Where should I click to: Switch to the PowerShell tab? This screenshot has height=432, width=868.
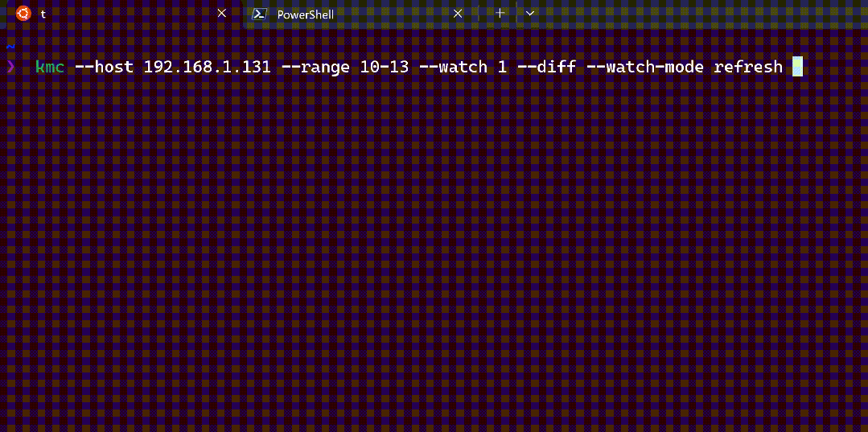tap(360, 14)
